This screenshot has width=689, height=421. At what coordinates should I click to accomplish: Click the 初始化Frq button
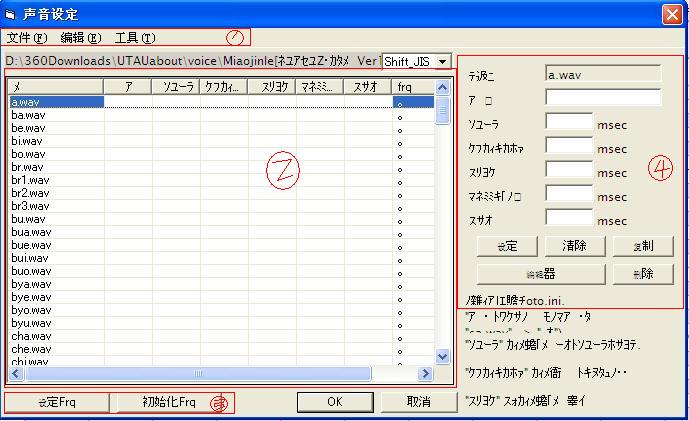click(169, 402)
